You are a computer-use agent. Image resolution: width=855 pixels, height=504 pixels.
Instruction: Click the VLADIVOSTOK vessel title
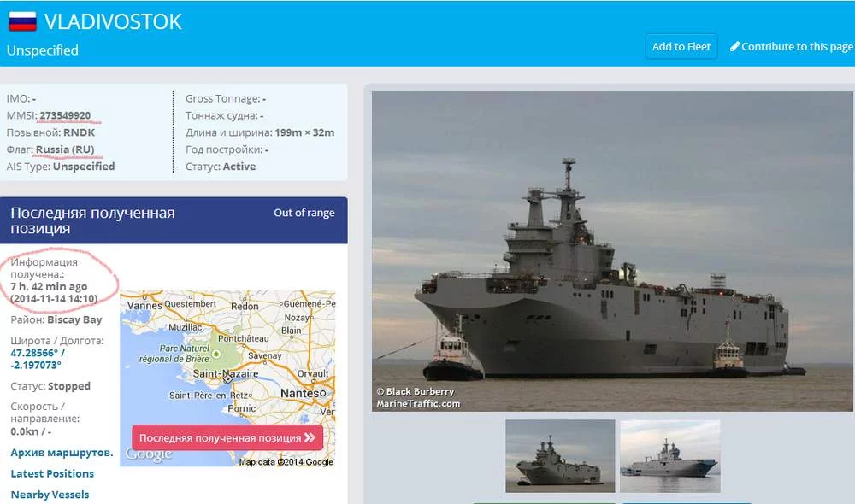113,22
